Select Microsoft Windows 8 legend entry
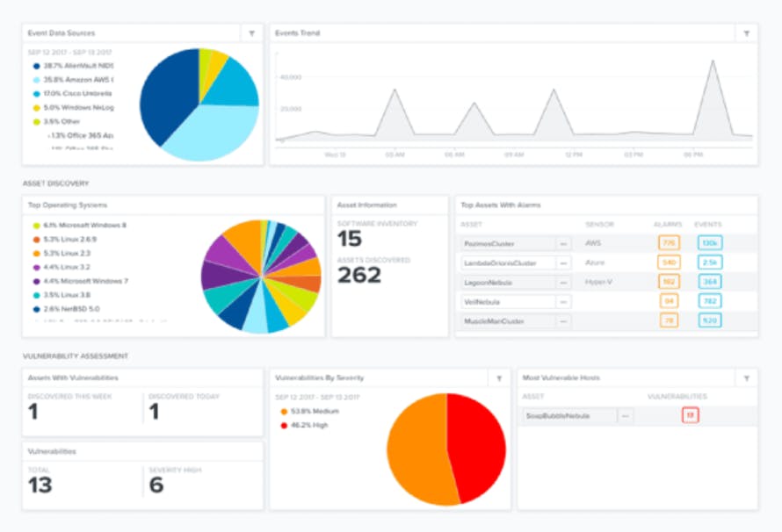 click(x=84, y=225)
